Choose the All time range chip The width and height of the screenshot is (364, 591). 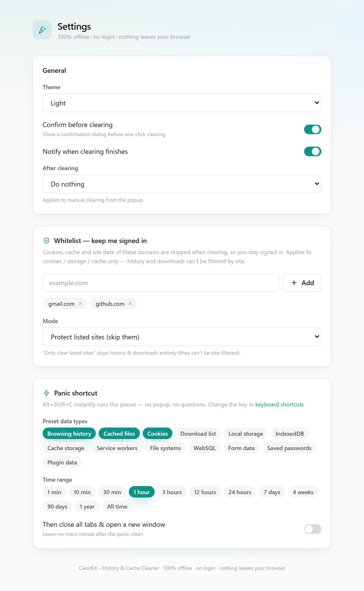[x=117, y=506]
